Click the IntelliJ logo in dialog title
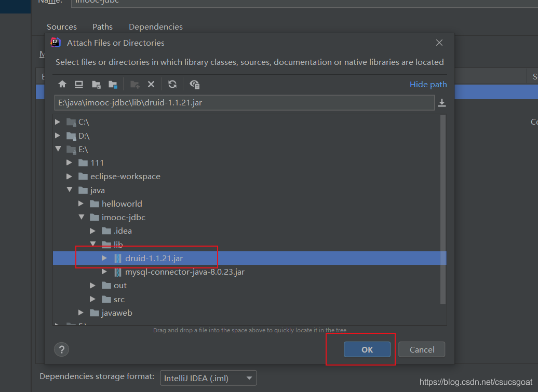 (56, 43)
